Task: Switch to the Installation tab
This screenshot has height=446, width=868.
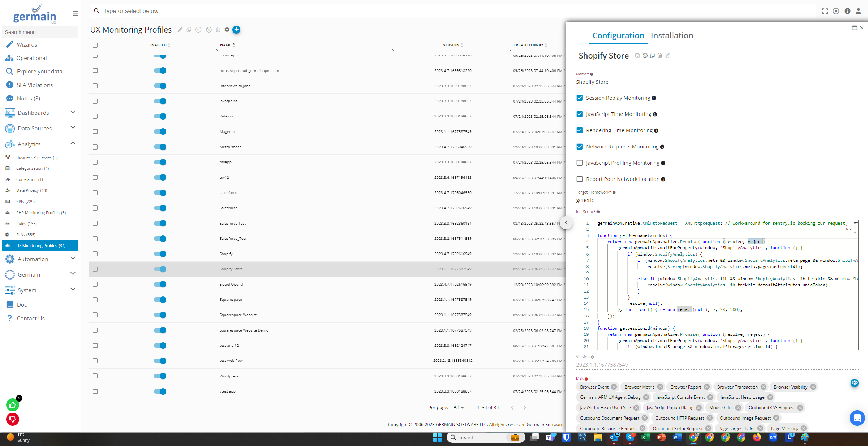Action: point(672,35)
